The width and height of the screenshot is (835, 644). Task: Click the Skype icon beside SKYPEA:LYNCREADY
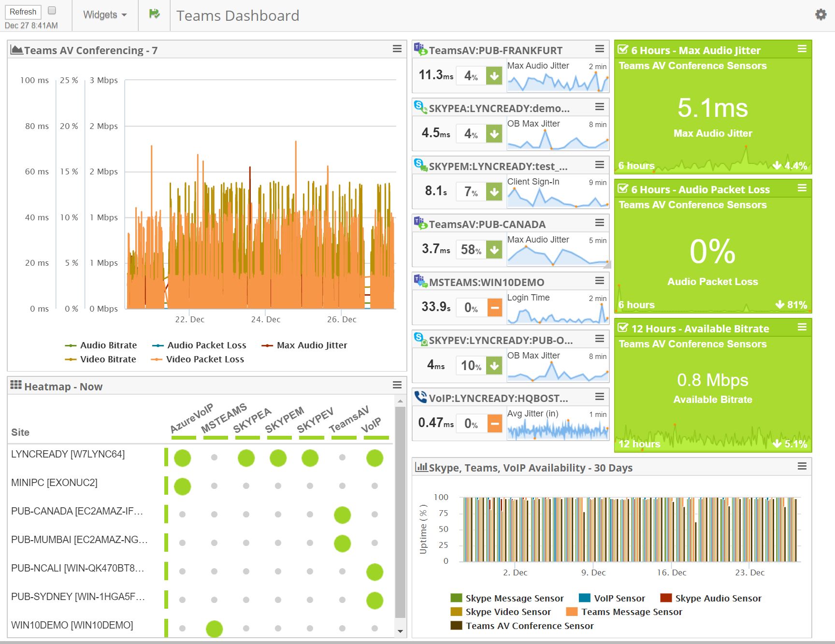point(420,107)
